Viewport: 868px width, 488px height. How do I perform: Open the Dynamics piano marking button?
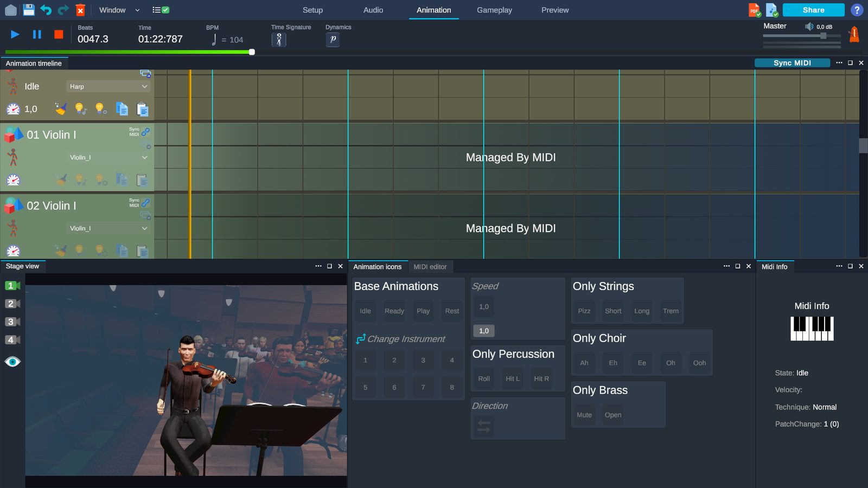pos(333,39)
